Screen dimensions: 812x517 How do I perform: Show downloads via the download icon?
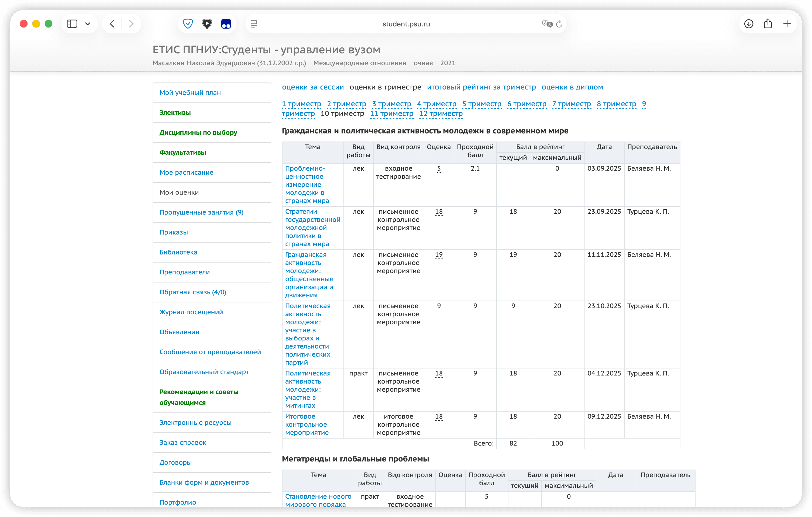(x=749, y=24)
